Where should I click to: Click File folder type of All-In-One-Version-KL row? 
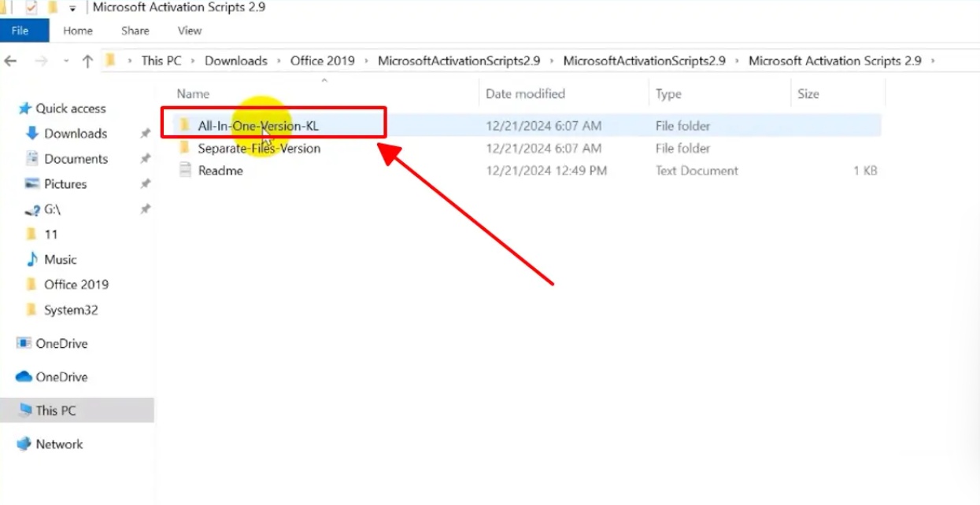tap(682, 126)
